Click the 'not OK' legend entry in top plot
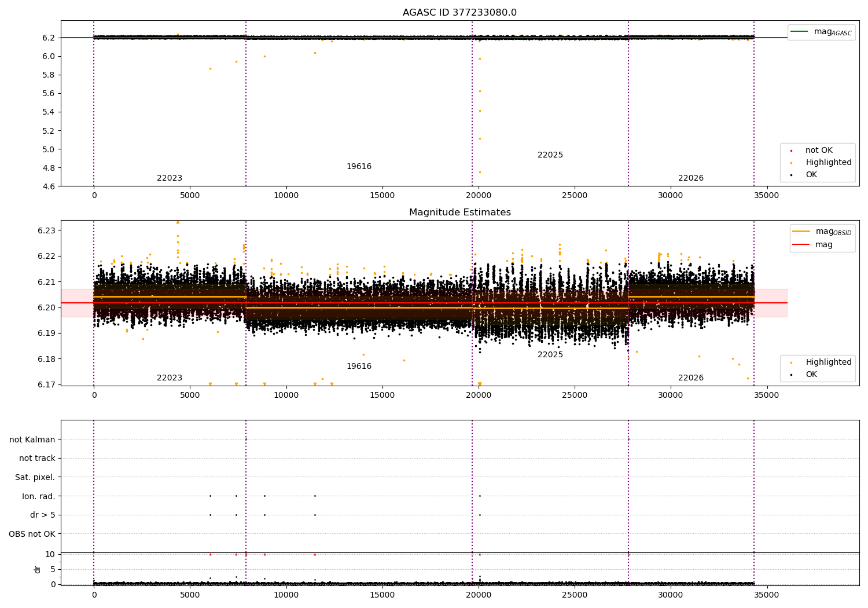Screen dimensions: 868x608 click(819, 151)
